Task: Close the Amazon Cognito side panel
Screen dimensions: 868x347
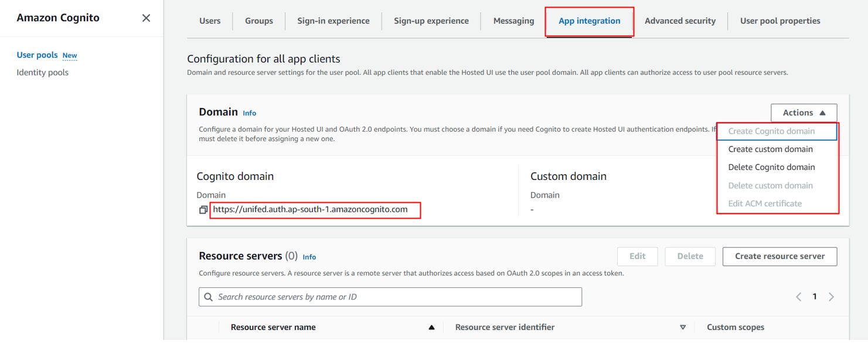Action: 146,18
